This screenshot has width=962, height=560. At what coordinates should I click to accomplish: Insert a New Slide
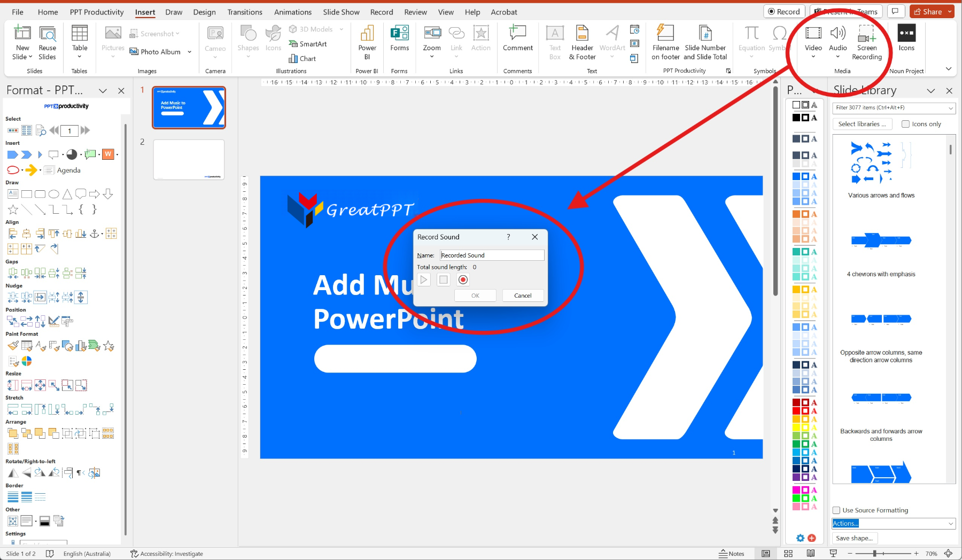(22, 43)
